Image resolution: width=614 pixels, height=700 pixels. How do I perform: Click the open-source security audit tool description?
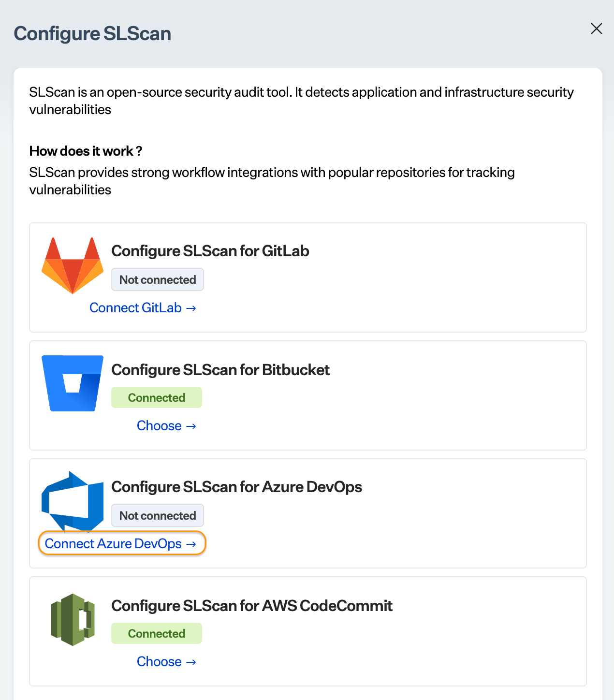(301, 101)
